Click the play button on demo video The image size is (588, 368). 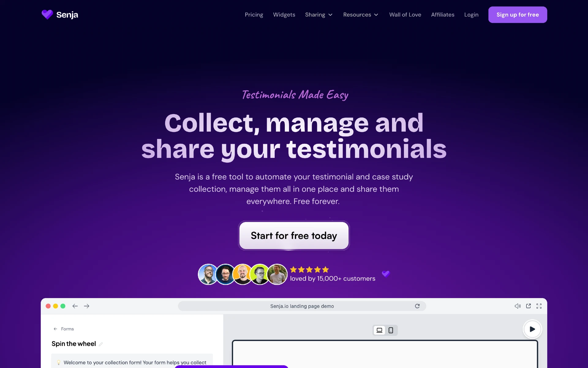pos(532,329)
